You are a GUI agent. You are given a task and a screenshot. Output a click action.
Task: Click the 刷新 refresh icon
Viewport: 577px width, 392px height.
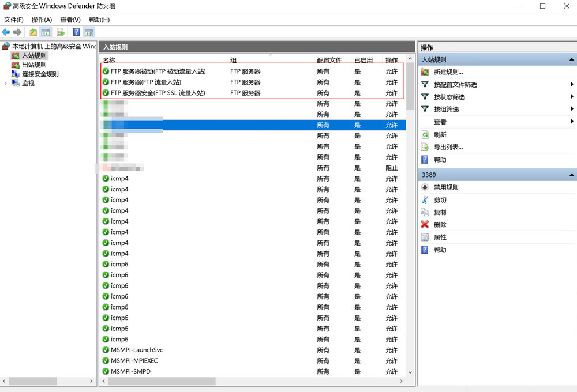425,134
